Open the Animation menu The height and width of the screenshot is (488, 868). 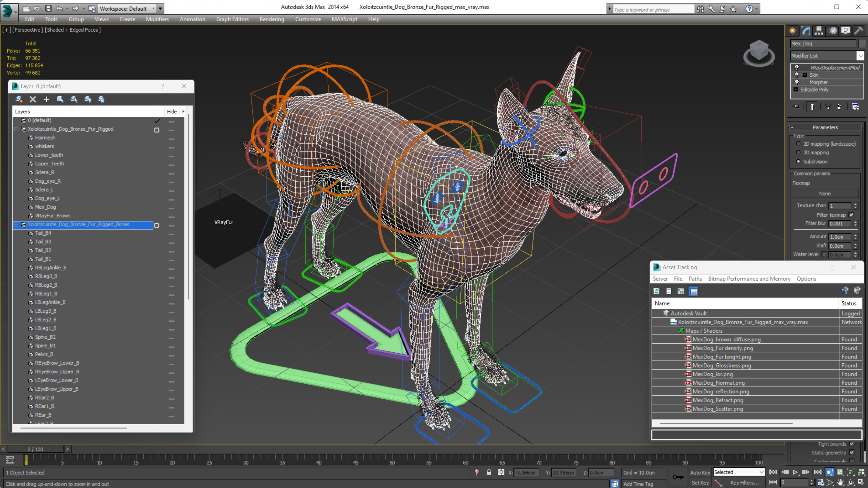click(192, 19)
